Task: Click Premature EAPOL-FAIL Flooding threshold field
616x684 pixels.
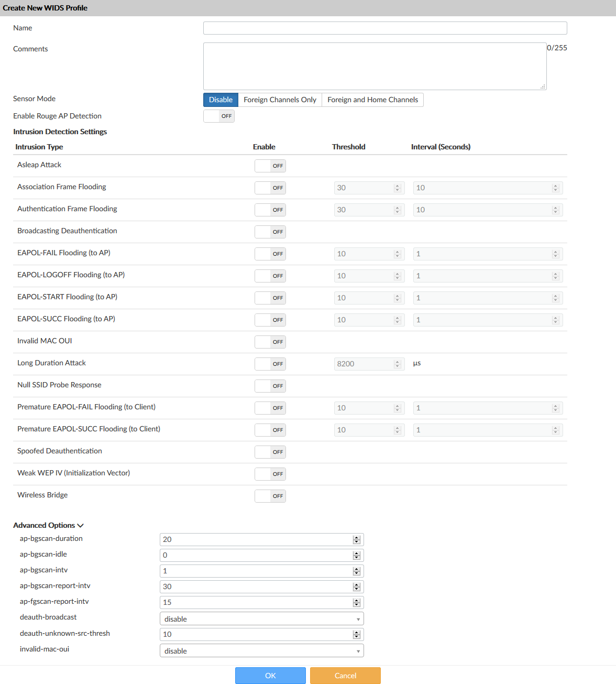Action: 369,408
